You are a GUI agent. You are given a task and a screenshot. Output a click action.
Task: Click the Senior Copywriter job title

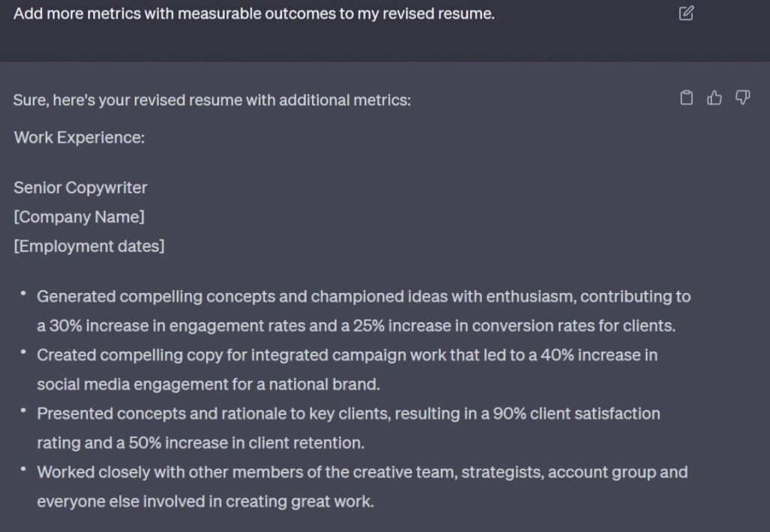click(80, 188)
